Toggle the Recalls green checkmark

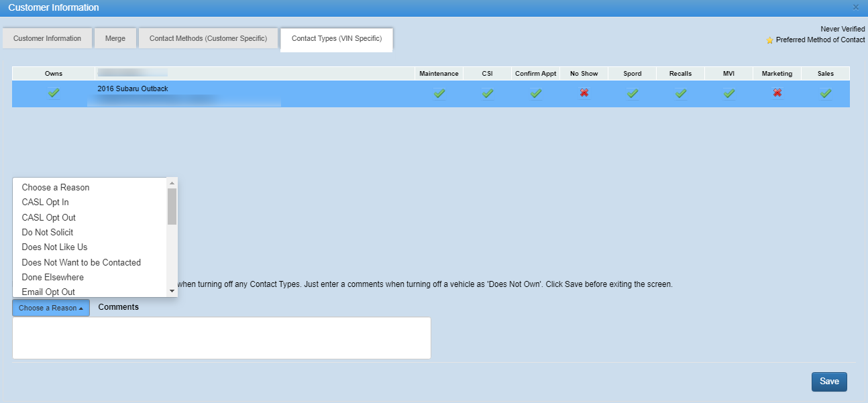click(681, 93)
